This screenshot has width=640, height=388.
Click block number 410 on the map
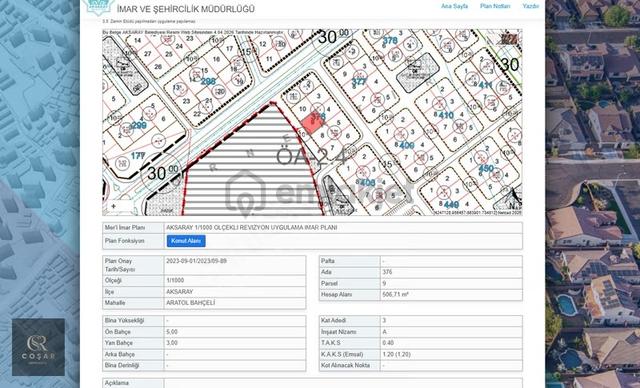pyautogui.click(x=446, y=115)
